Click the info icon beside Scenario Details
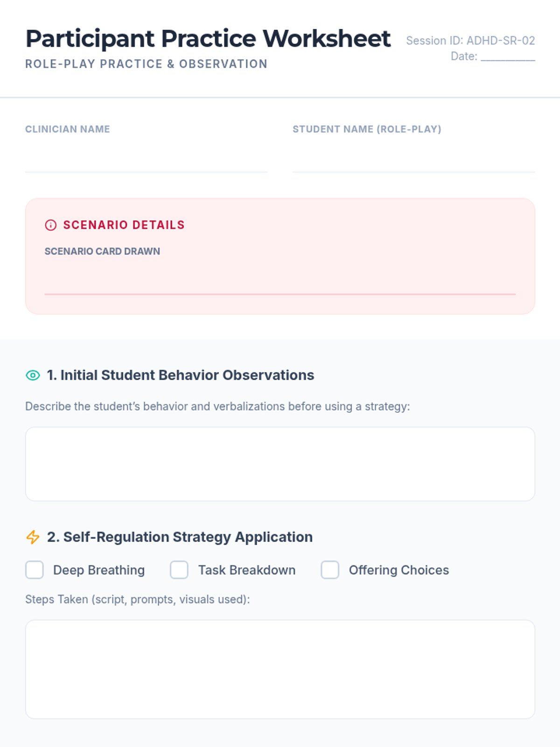 (50, 225)
